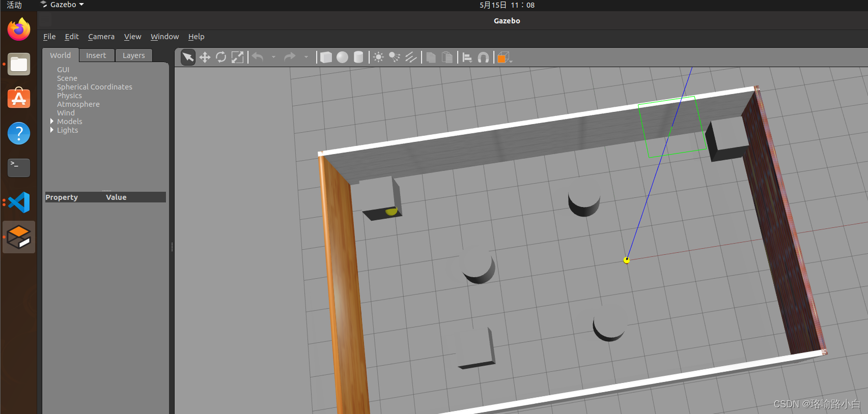
Task: Open the Window menu
Action: (x=164, y=37)
